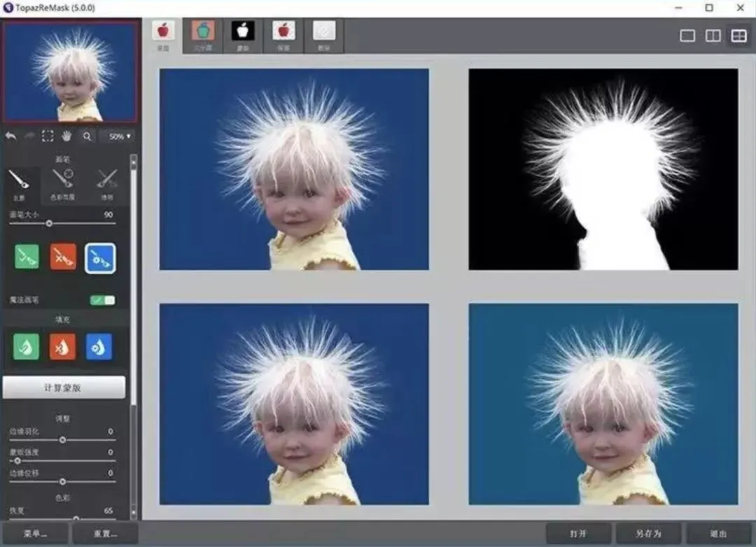The width and height of the screenshot is (756, 547).
Task: Select the green keep brush
Action: point(27,257)
